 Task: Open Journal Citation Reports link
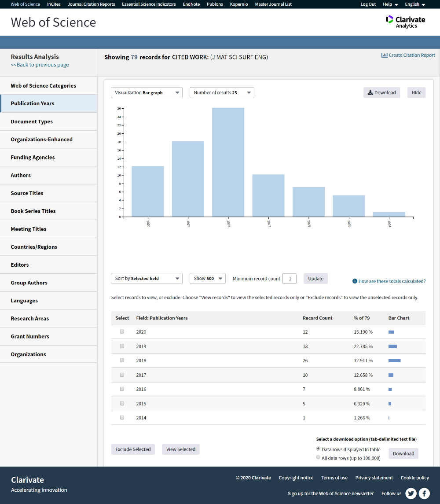[91, 4]
